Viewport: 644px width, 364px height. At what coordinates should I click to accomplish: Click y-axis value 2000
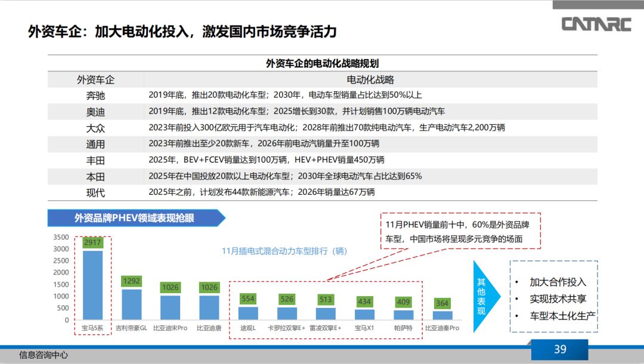click(x=61, y=272)
